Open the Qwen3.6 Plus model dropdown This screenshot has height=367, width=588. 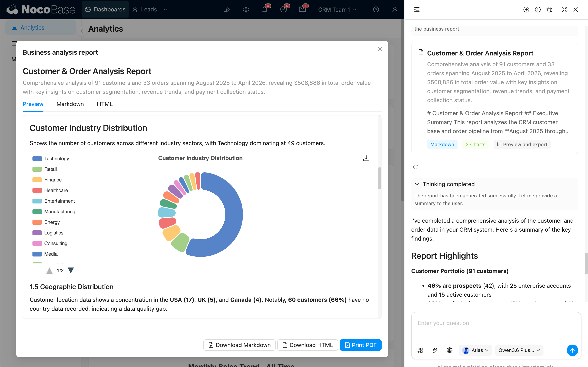pos(519,350)
